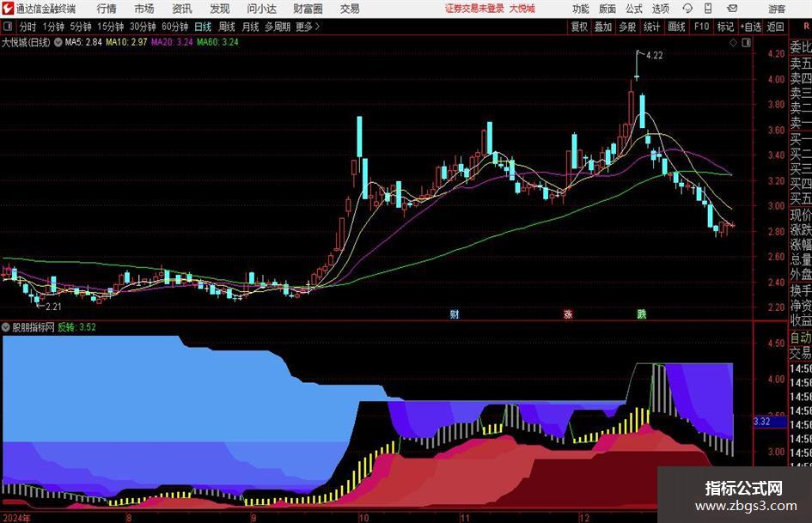This screenshot has width=812, height=523.
Task: Switch to 分时 chart period
Action: 28,27
